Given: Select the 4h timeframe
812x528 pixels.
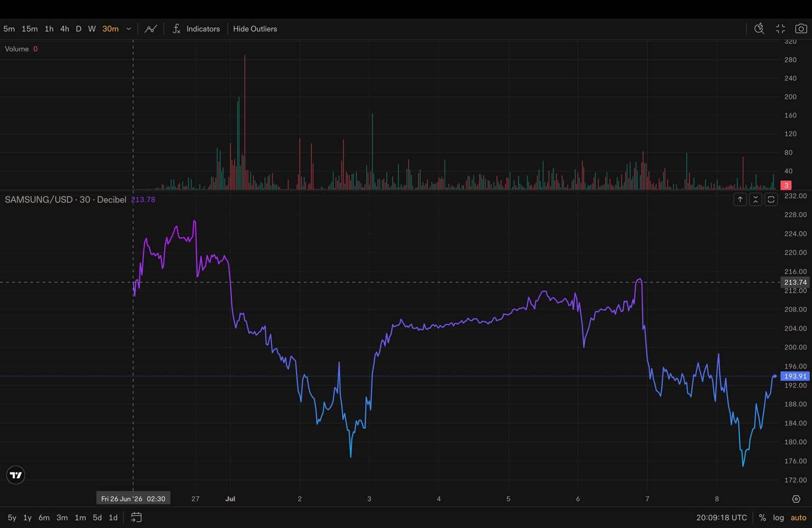Looking at the screenshot, I should click(x=64, y=29).
